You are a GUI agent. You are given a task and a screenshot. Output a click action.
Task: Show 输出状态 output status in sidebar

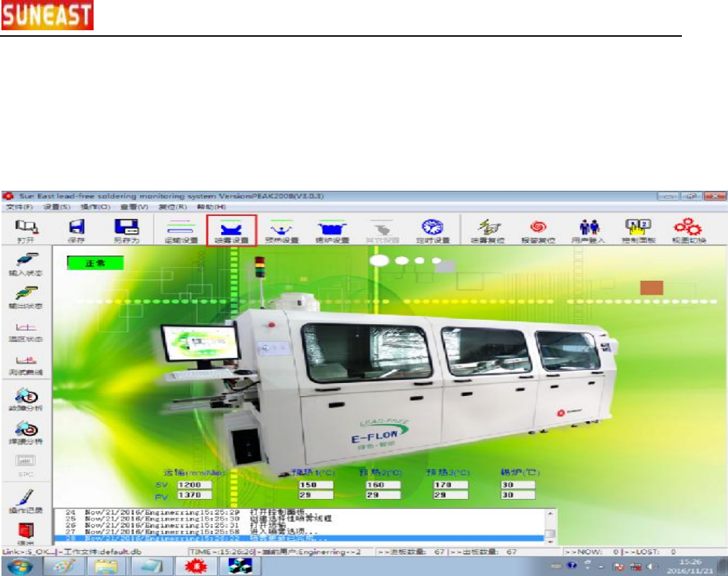26,297
